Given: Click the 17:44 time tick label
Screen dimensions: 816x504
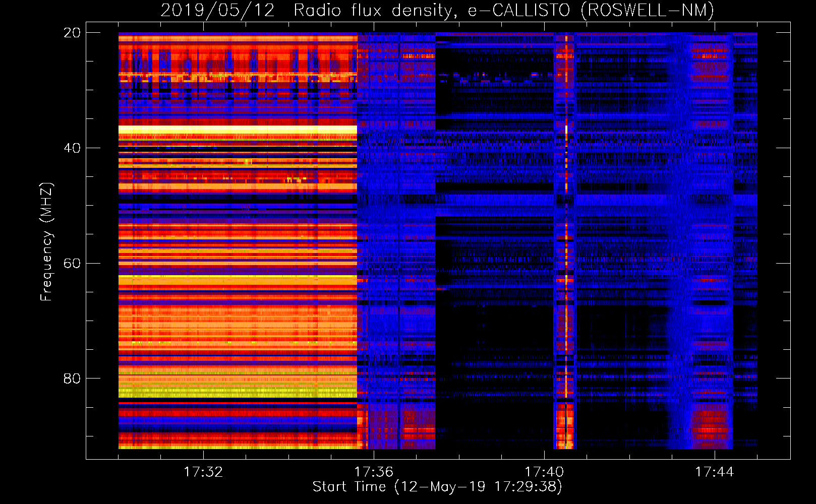Looking at the screenshot, I should (715, 472).
